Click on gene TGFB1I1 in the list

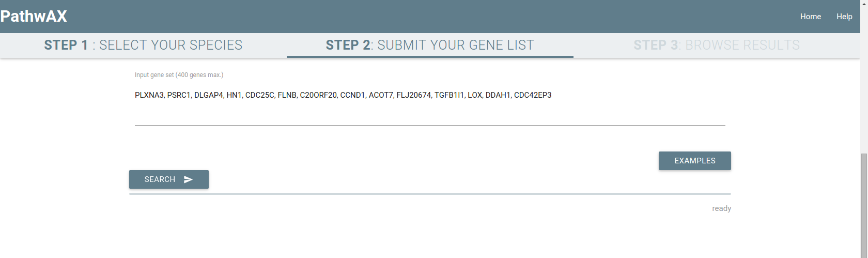pos(449,95)
